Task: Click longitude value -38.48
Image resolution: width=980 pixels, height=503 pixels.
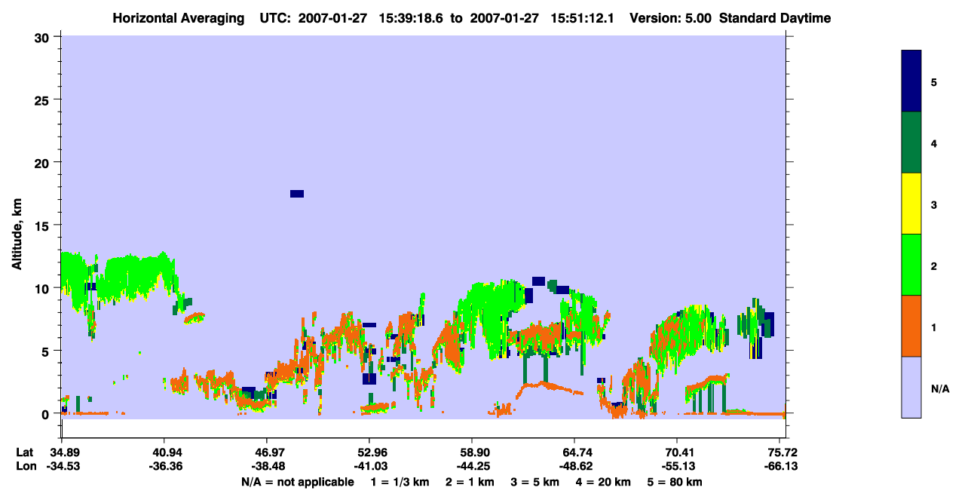Action: (x=267, y=466)
